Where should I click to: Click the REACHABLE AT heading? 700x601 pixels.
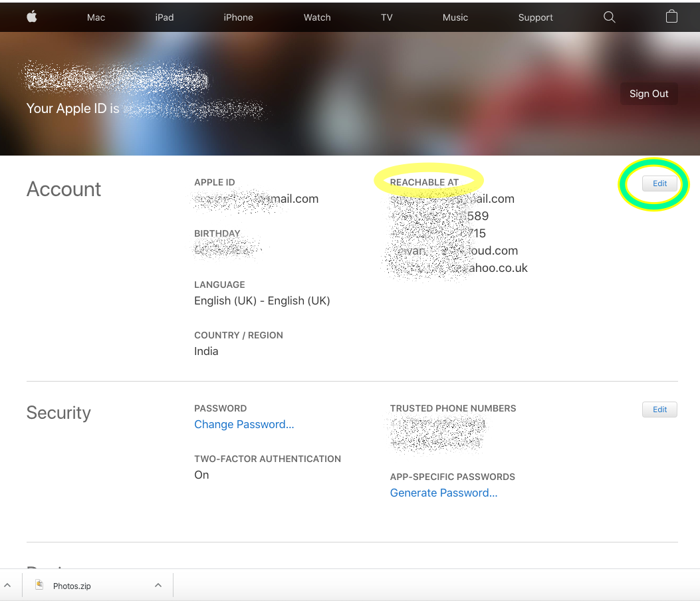tap(424, 182)
